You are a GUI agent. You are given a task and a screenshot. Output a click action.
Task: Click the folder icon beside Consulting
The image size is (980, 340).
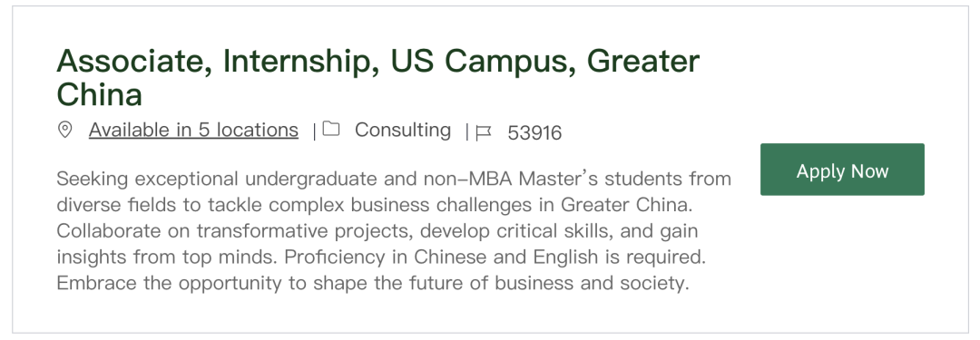pyautogui.click(x=331, y=130)
